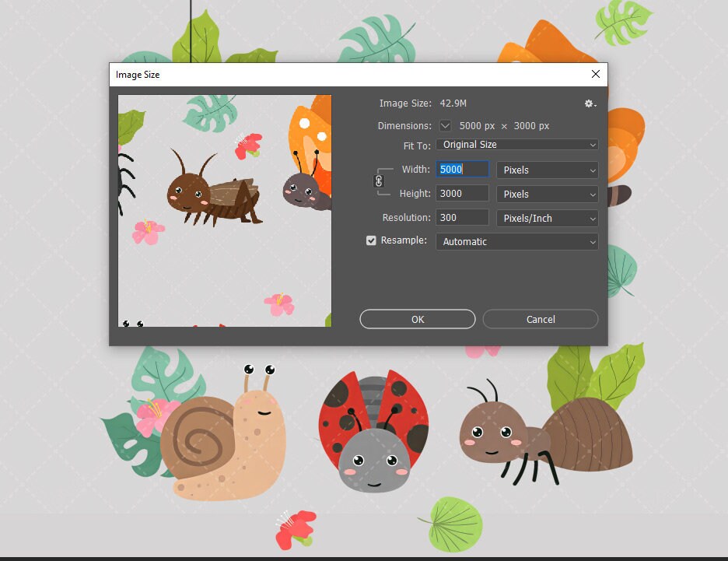The height and width of the screenshot is (561, 728).
Task: Open the Resample method Automatic dropdown
Action: [x=516, y=241]
